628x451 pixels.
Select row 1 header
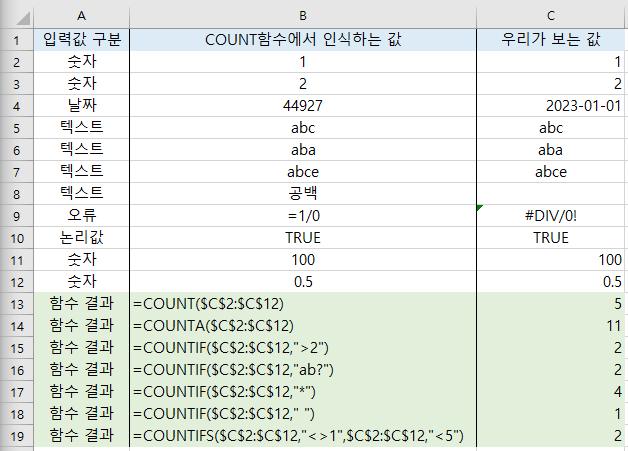click(x=16, y=40)
